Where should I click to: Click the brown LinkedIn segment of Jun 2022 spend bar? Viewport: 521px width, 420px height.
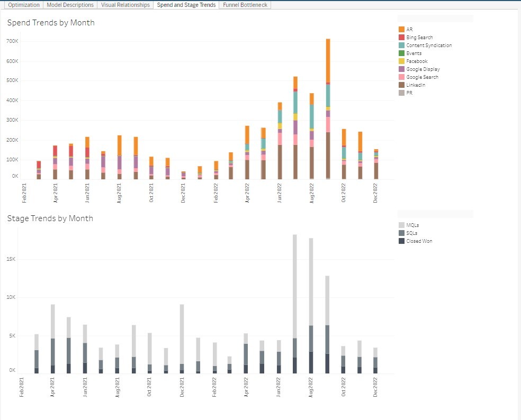point(280,162)
